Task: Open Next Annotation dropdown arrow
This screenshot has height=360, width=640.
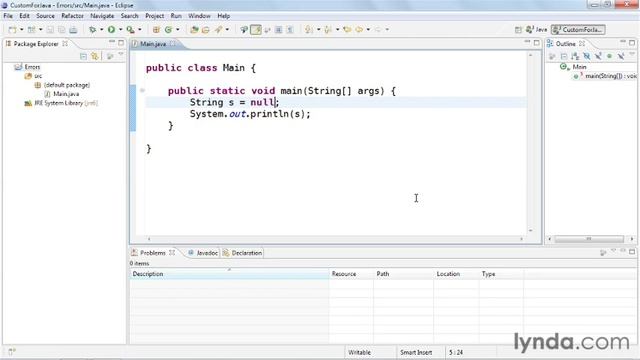Action: [318, 30]
